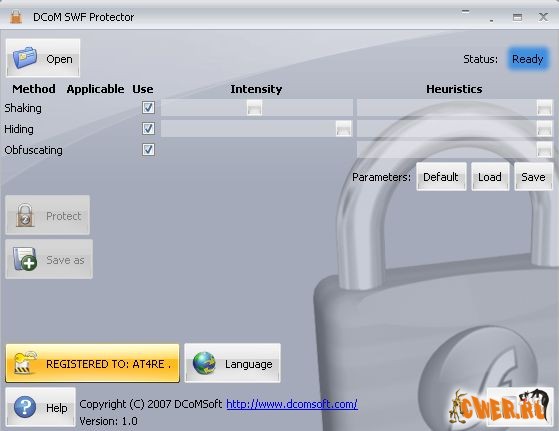Image resolution: width=559 pixels, height=431 pixels.
Task: Click the Applicable column header
Action: coord(95,89)
